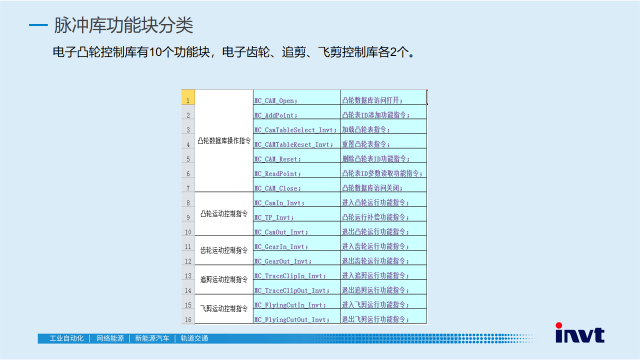The width and height of the screenshot is (640, 360).
Task: Select row header number 16
Action: click(x=188, y=319)
